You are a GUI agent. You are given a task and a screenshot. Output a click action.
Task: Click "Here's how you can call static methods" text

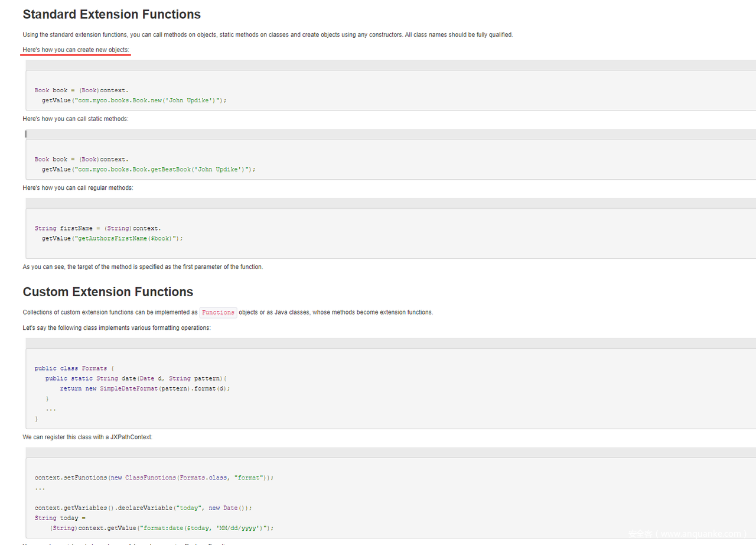[75, 119]
